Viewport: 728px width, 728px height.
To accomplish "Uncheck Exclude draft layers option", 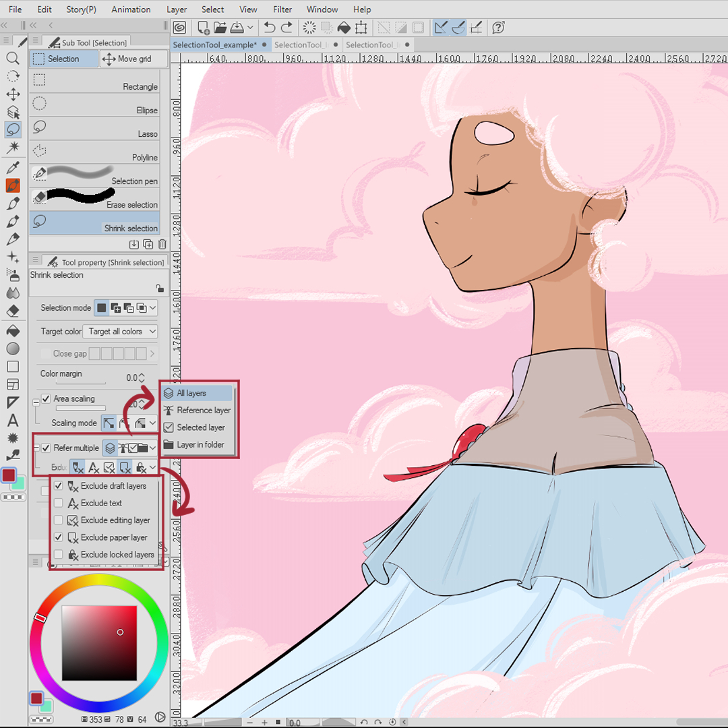I will [59, 486].
